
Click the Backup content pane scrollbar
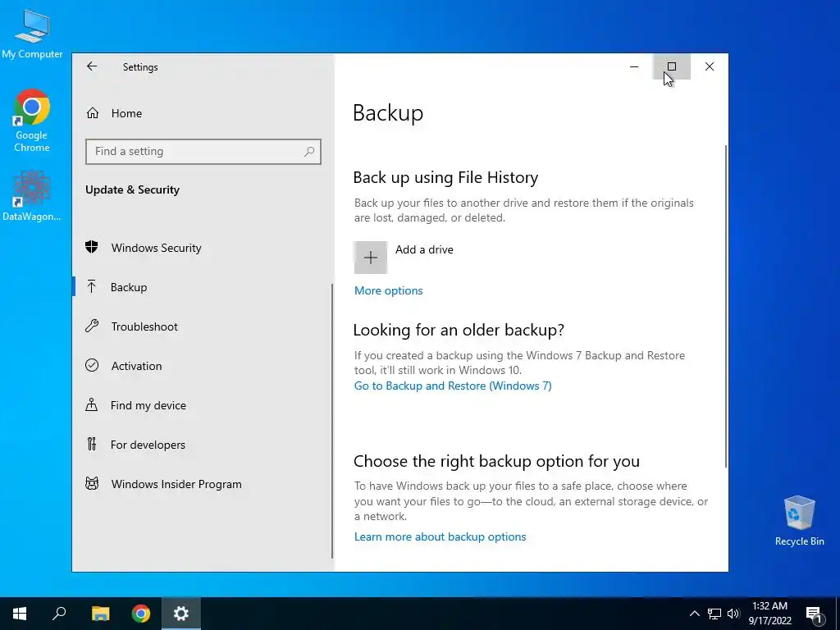726,305
